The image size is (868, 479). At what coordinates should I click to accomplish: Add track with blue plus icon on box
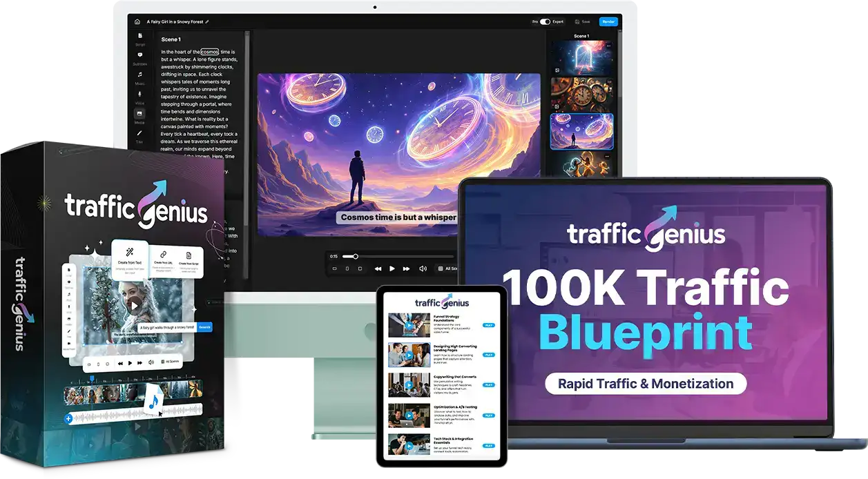pos(68,418)
